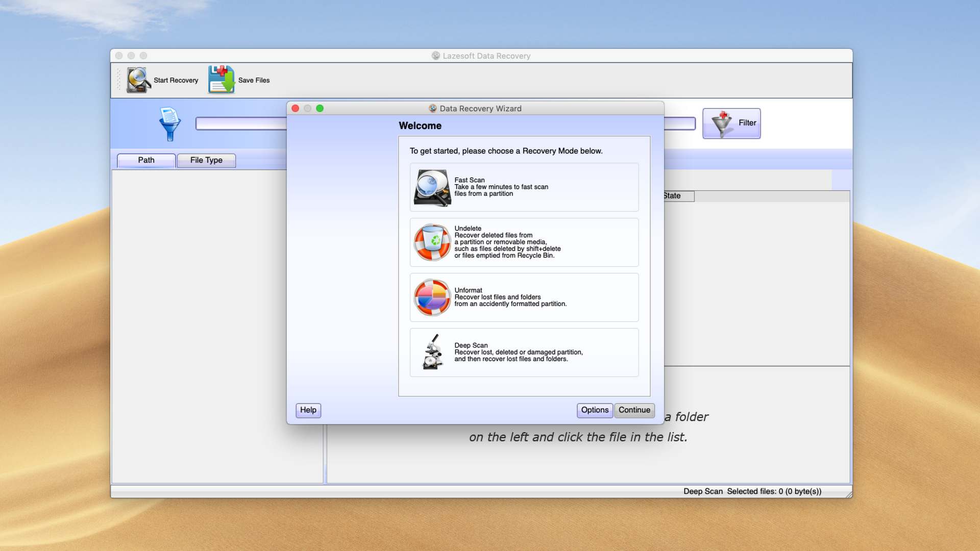Image resolution: width=980 pixels, height=551 pixels.
Task: Click the Help button
Action: click(x=307, y=410)
